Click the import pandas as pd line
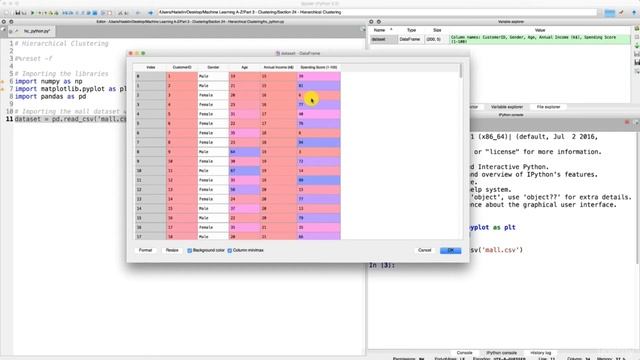Screen dimensions: 640x360 coord(50,97)
